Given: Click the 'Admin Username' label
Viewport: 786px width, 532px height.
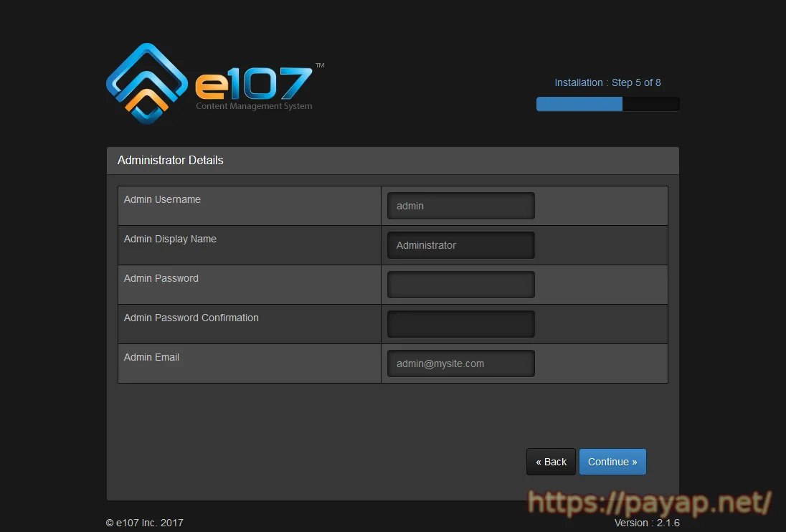Looking at the screenshot, I should [x=162, y=199].
